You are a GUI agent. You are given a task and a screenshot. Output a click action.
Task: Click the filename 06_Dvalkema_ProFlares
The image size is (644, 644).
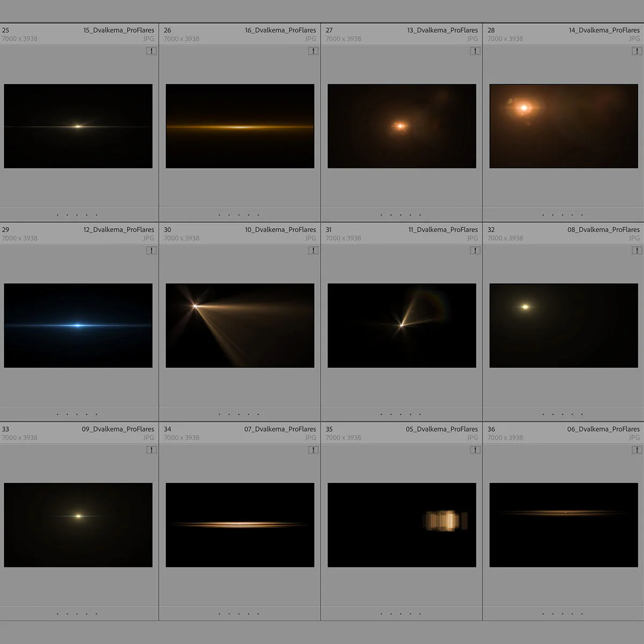pyautogui.click(x=604, y=429)
